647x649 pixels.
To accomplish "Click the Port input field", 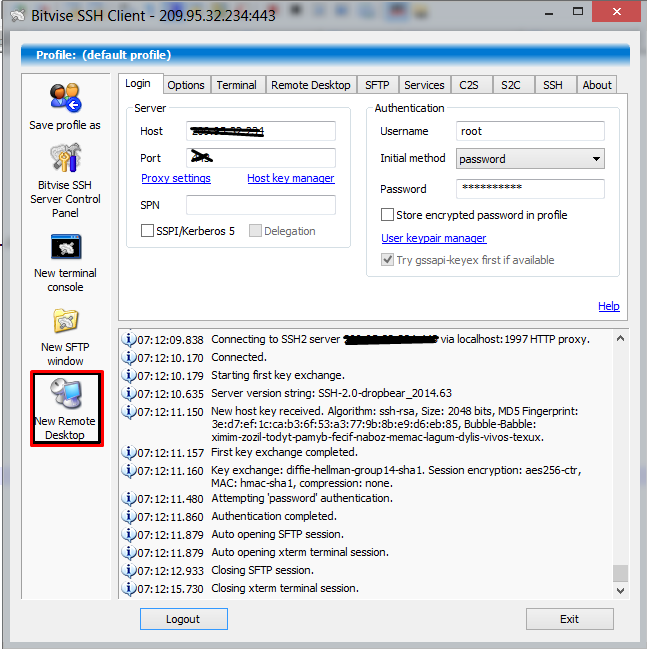I will (x=261, y=158).
